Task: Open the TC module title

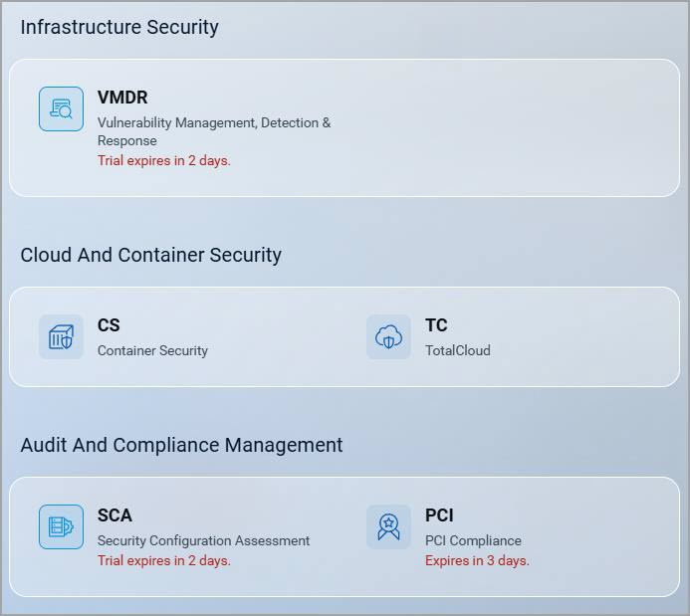Action: (436, 325)
